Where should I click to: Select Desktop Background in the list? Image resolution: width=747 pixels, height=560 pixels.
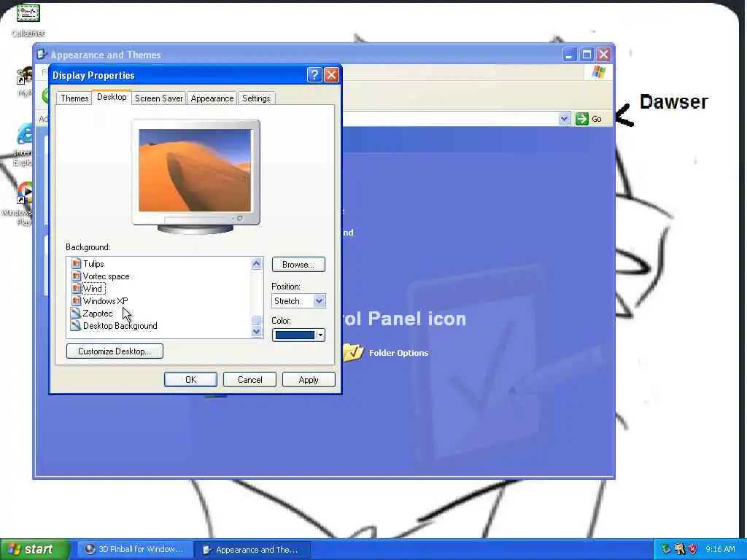(120, 326)
